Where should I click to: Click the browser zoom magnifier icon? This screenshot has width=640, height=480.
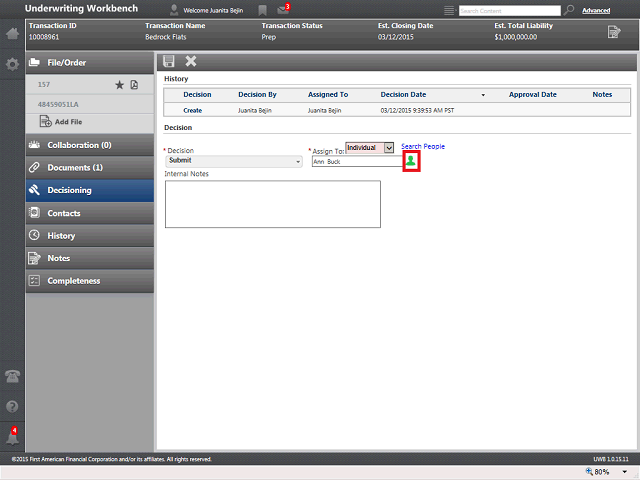[589, 471]
